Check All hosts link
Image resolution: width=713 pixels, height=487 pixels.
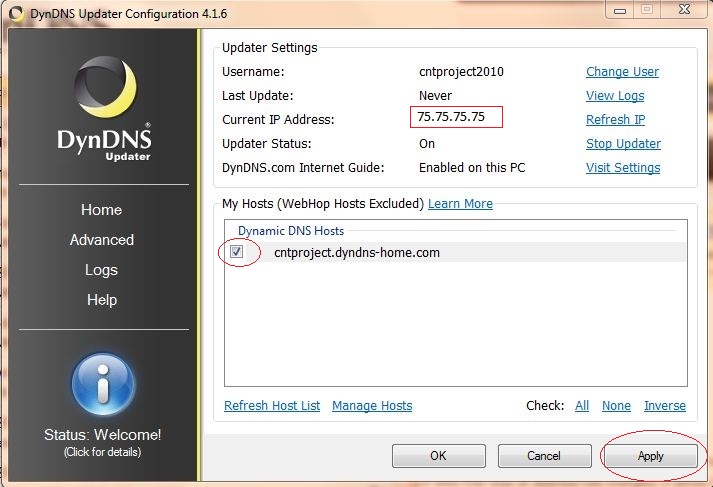coord(582,405)
